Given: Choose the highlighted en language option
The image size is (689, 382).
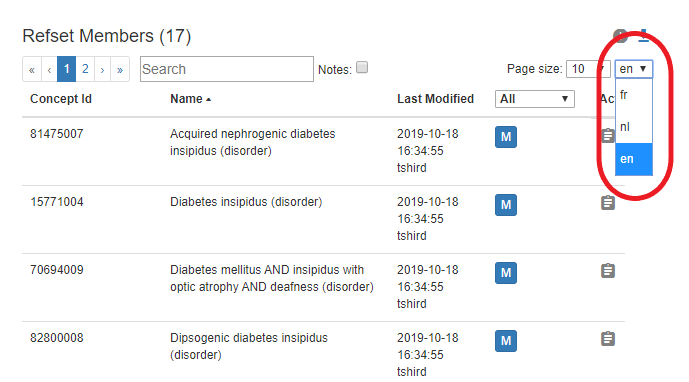Looking at the screenshot, I should [x=634, y=159].
